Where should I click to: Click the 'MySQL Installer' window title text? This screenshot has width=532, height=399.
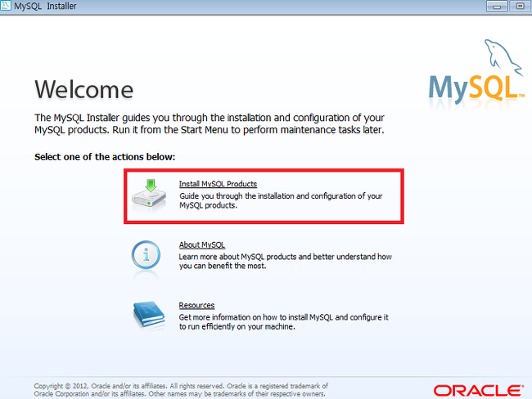pos(45,6)
